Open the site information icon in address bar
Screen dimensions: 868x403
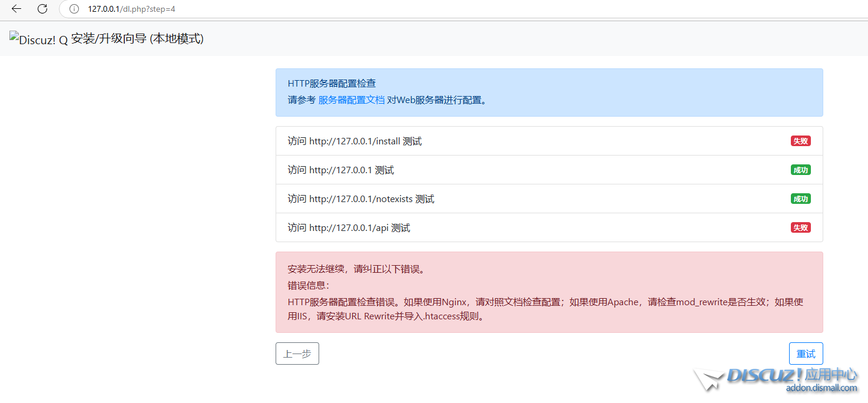(74, 9)
